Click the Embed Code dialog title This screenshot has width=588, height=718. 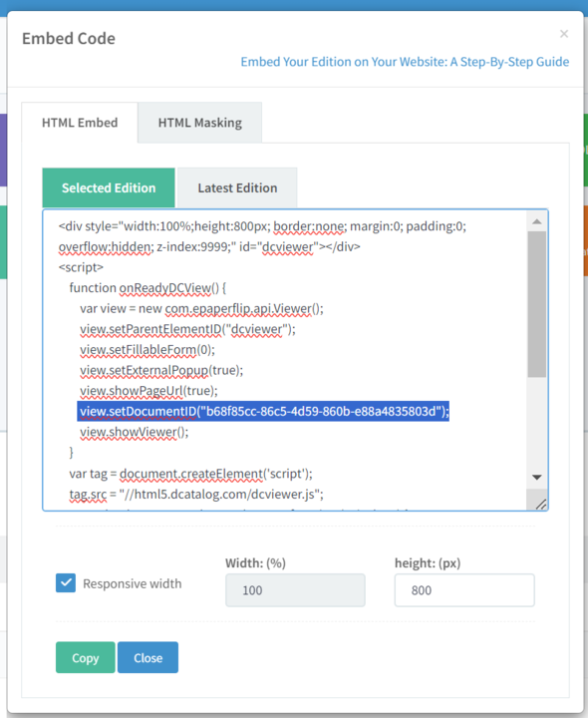pos(69,39)
